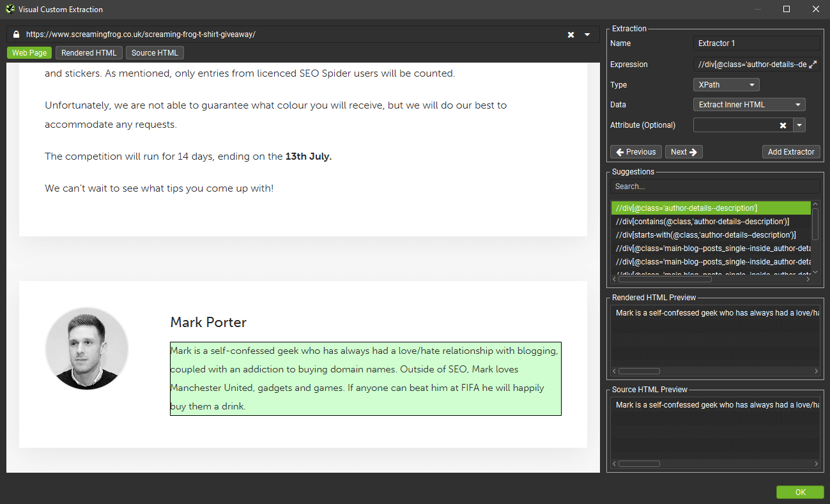Click the Next button
830x504 pixels.
[684, 152]
